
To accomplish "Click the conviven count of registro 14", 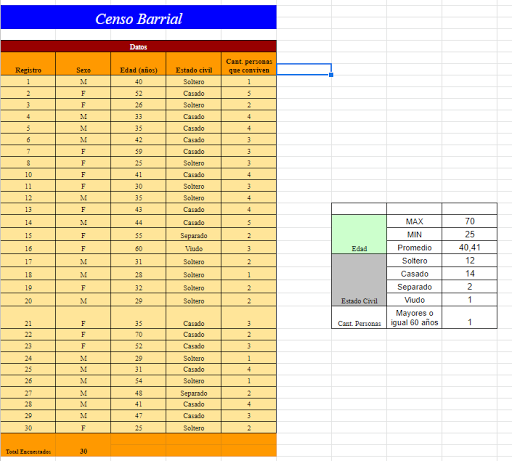I will pyautogui.click(x=249, y=222).
